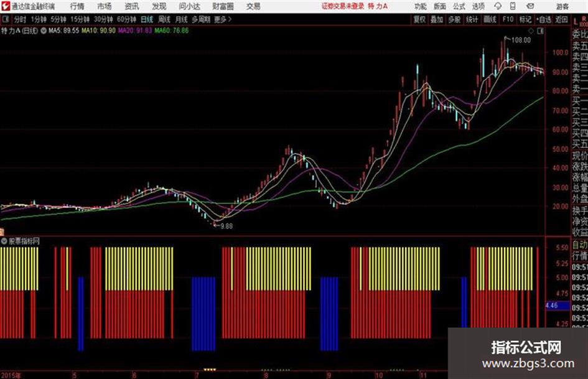This screenshot has height=379, width=588.
Task: Open the 功能 menu
Action: tap(421, 6)
